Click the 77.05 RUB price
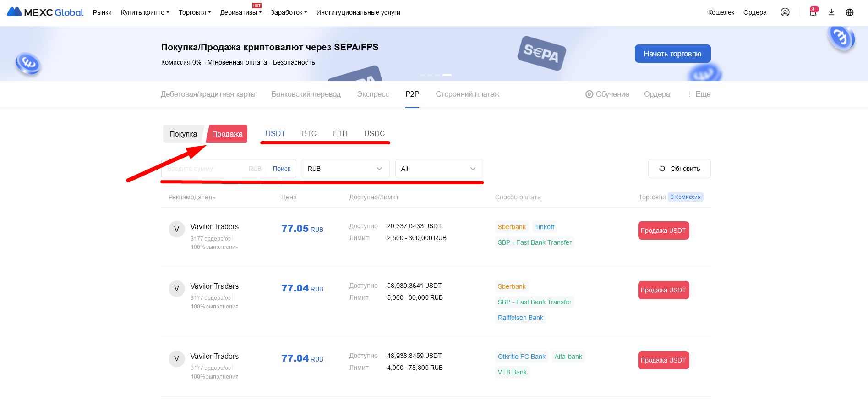868x401 pixels. tap(302, 229)
